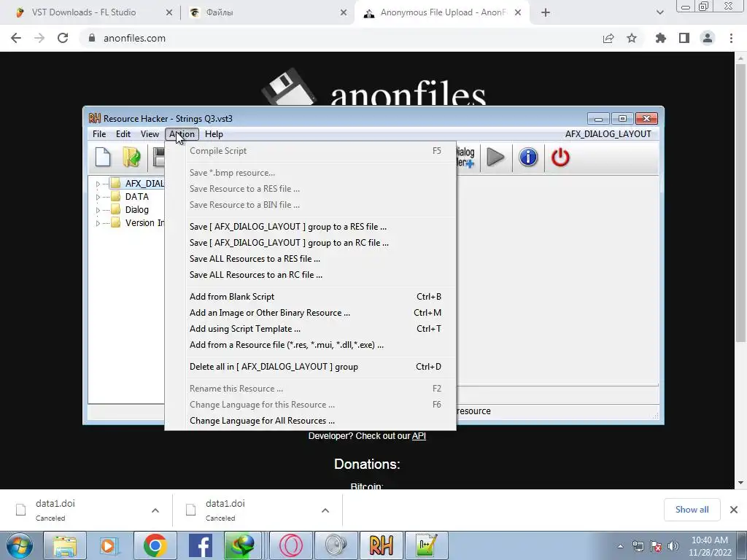Screen dimensions: 747x560
Task: Reload the anonfiles page
Action: coord(63,38)
